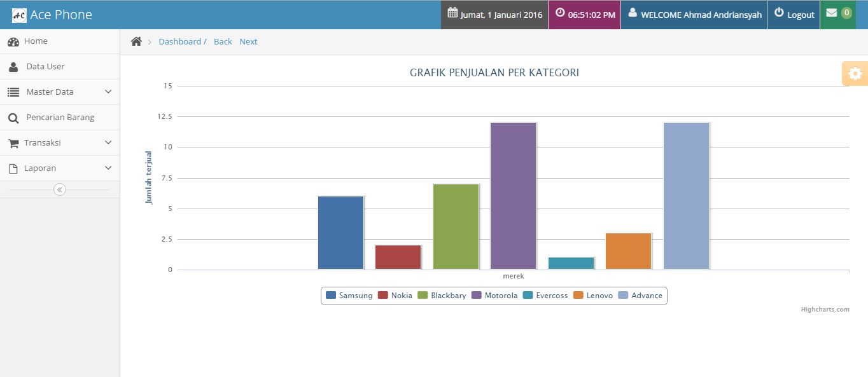This screenshot has width=868, height=377.
Task: Expand the Laporan submenu chevron
Action: coord(108,168)
